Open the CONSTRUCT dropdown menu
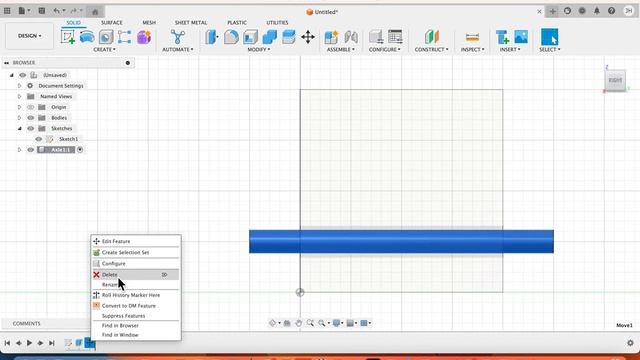 [x=431, y=49]
